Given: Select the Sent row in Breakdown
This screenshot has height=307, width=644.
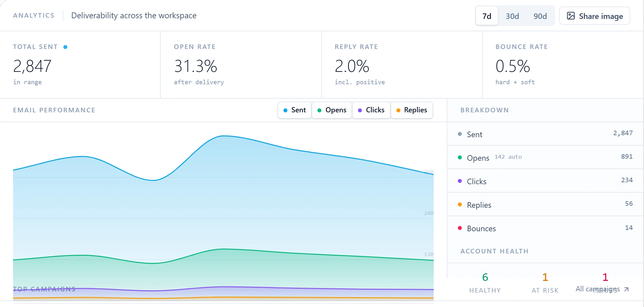Looking at the screenshot, I should pyautogui.click(x=545, y=134).
